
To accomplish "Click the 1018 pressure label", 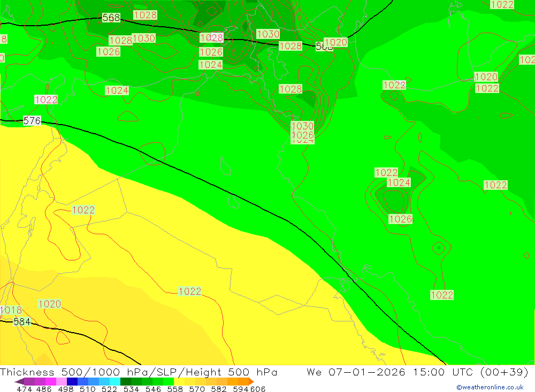I will (x=11, y=310).
